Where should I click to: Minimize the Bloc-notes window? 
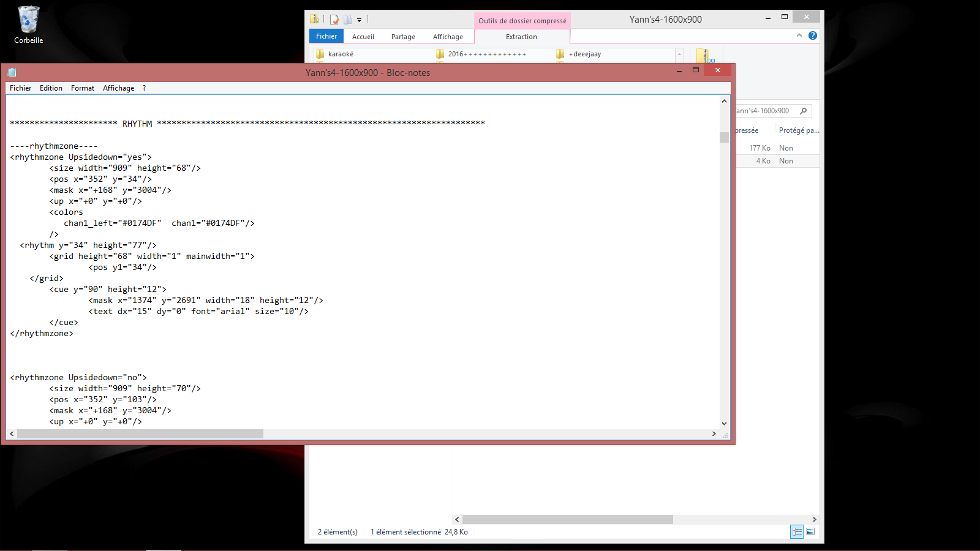[679, 71]
